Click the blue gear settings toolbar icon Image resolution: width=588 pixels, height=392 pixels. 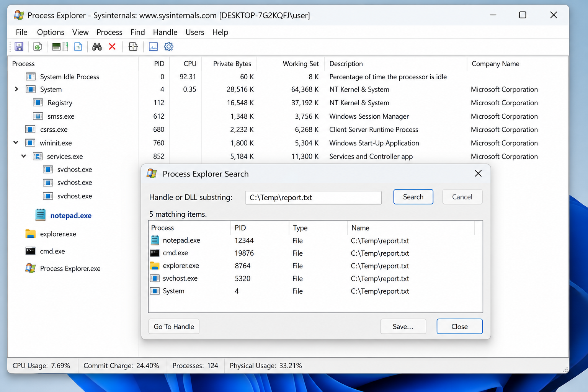coord(168,47)
